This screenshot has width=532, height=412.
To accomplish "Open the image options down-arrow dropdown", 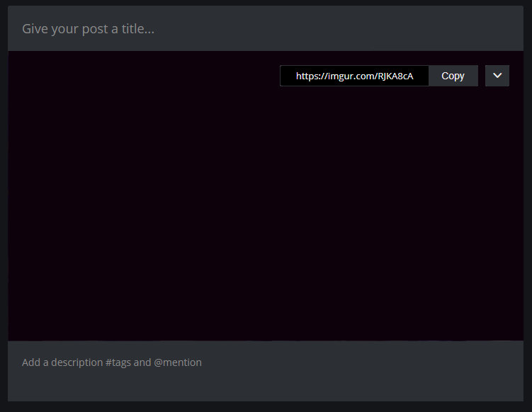I will tap(497, 76).
